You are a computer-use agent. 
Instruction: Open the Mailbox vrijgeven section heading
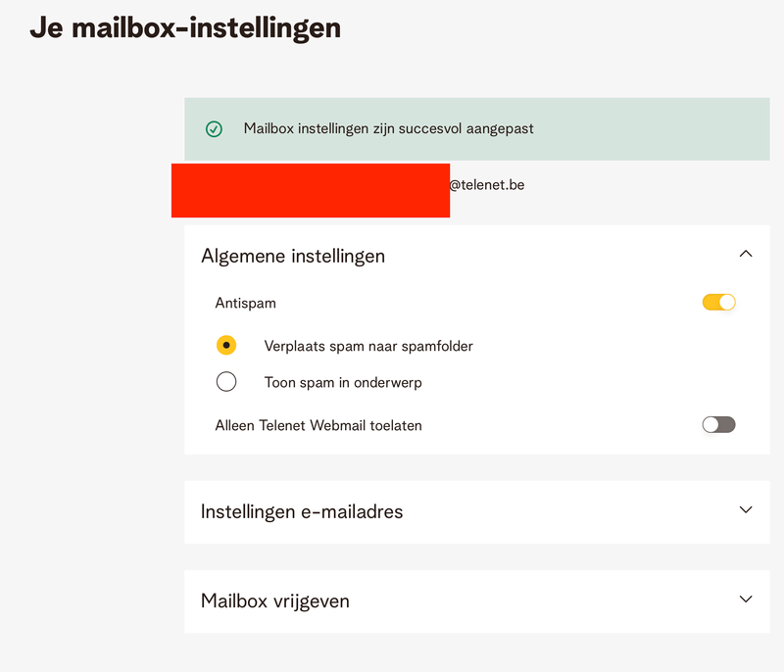(275, 600)
